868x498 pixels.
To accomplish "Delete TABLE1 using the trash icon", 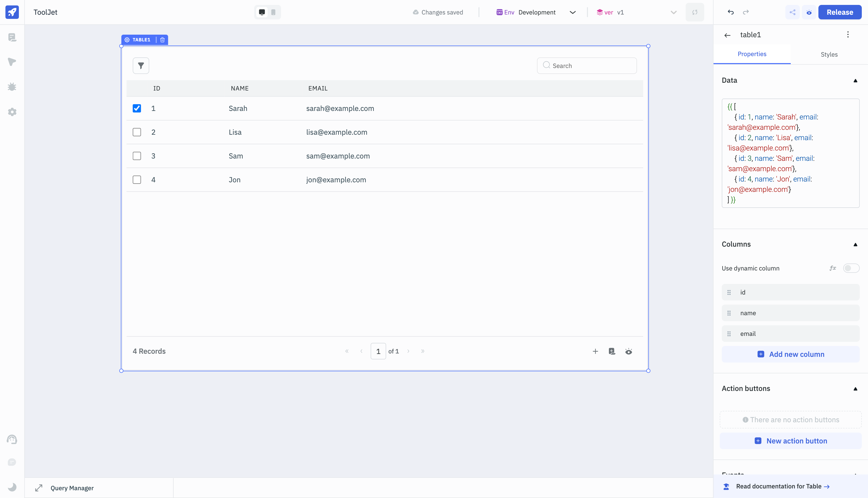I will (x=162, y=40).
